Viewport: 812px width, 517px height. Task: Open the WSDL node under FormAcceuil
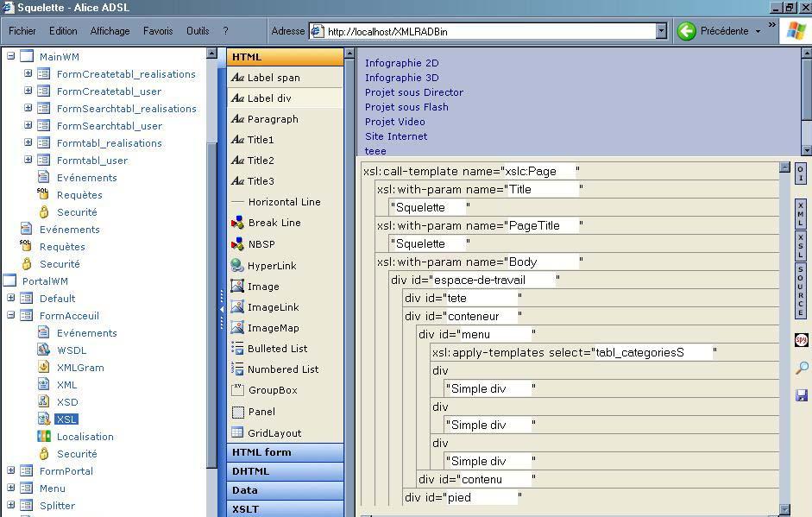pos(71,350)
